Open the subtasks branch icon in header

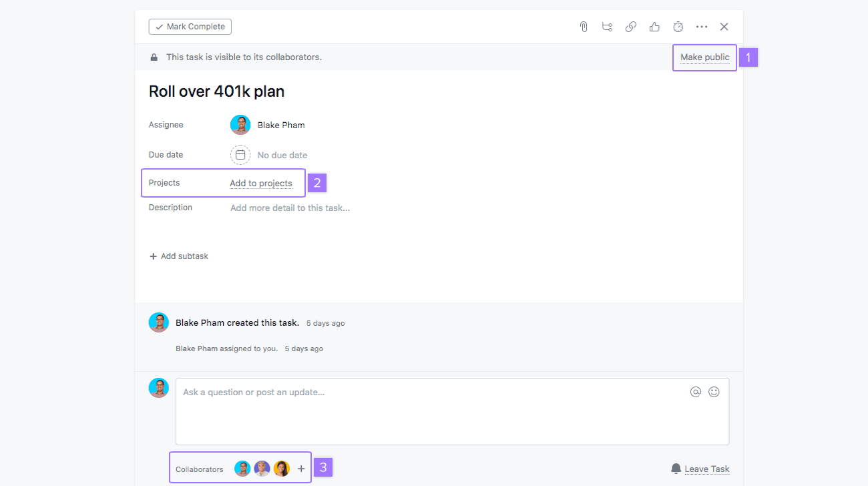pos(607,27)
